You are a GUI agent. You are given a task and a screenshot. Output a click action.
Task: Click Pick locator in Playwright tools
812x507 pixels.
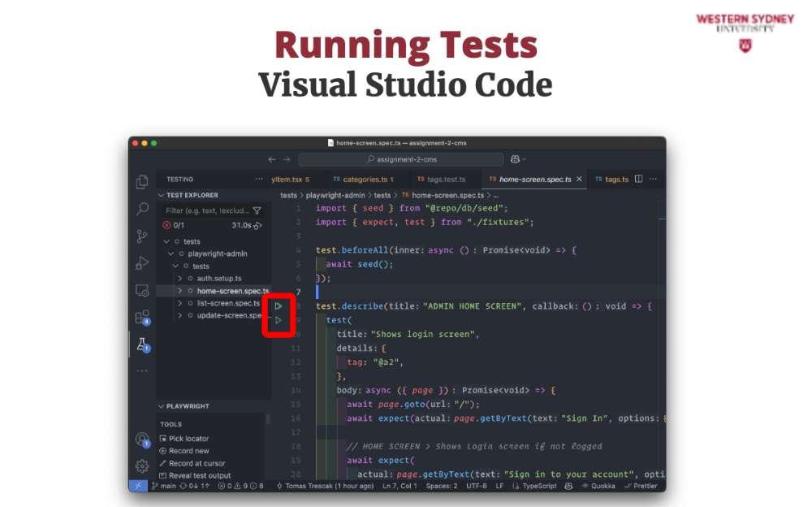coord(188,439)
